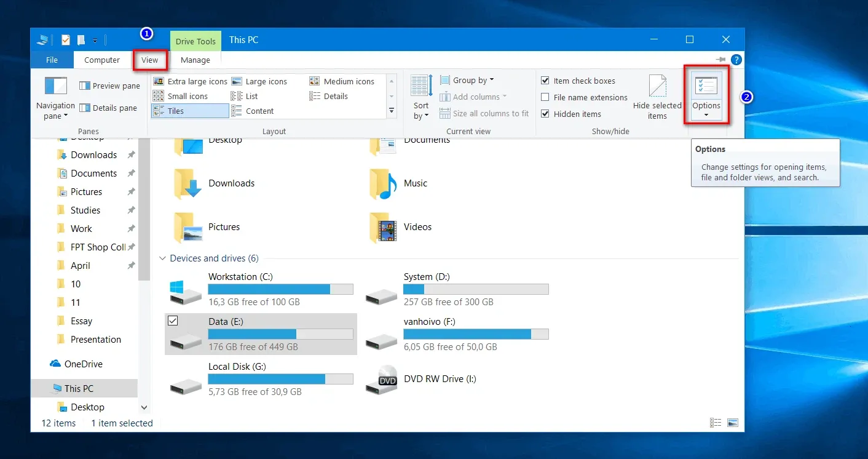Open the File tab
This screenshot has height=459, width=868.
tap(52, 60)
